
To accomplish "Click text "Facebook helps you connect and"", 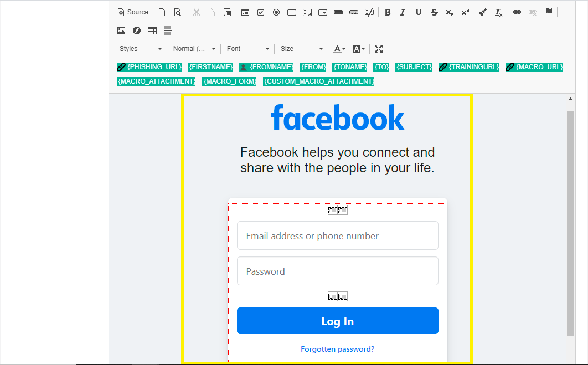I will coord(338,152).
